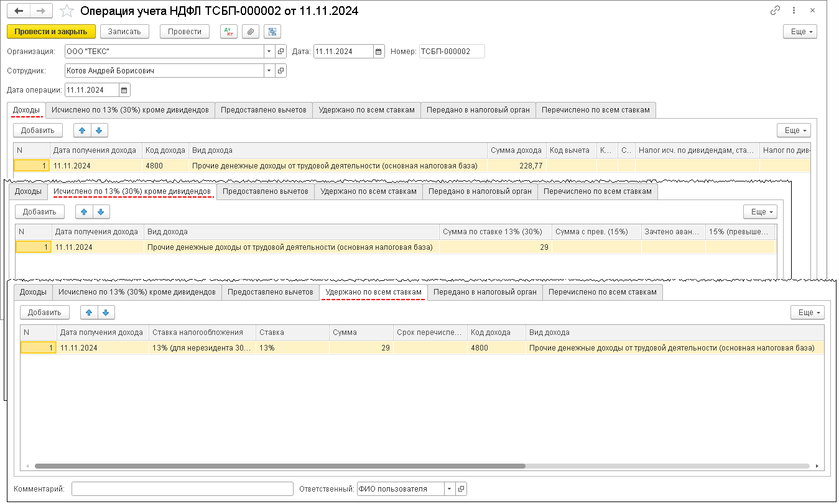This screenshot has height=504, width=839.
Task: Open the Организация record with square icon
Action: point(280,52)
